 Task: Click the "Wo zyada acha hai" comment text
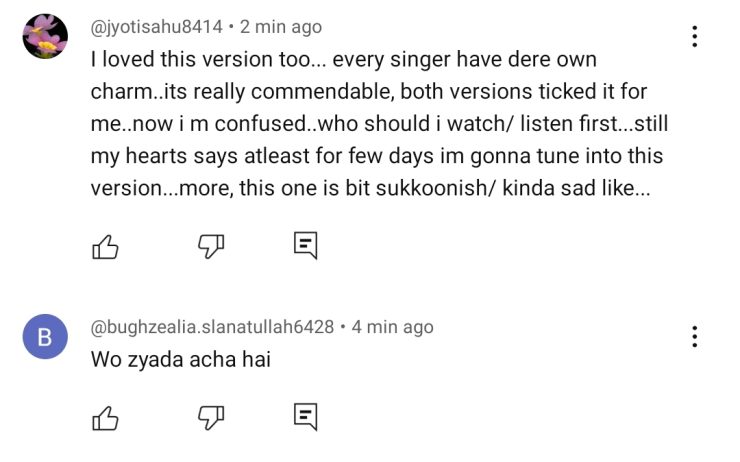(180, 359)
